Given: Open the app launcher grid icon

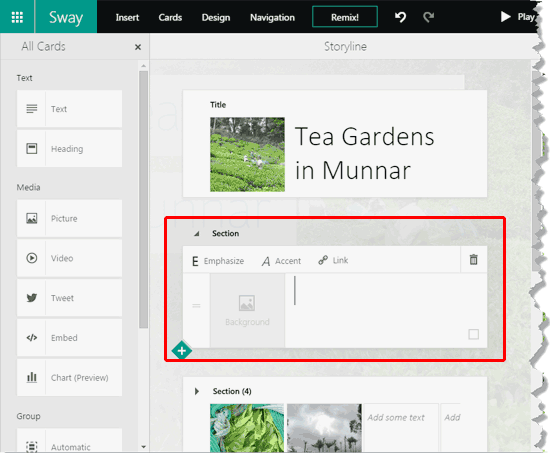Looking at the screenshot, I should [17, 17].
